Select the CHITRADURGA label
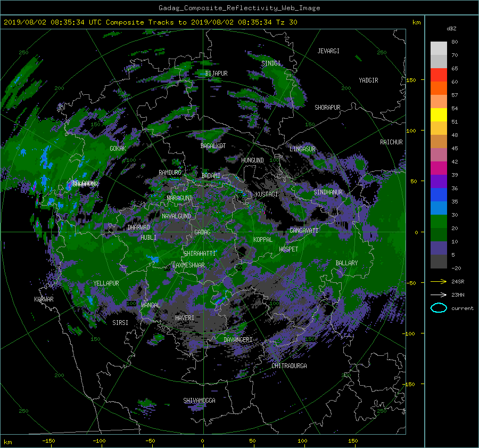The width and height of the screenshot is (479, 448). coord(290,366)
